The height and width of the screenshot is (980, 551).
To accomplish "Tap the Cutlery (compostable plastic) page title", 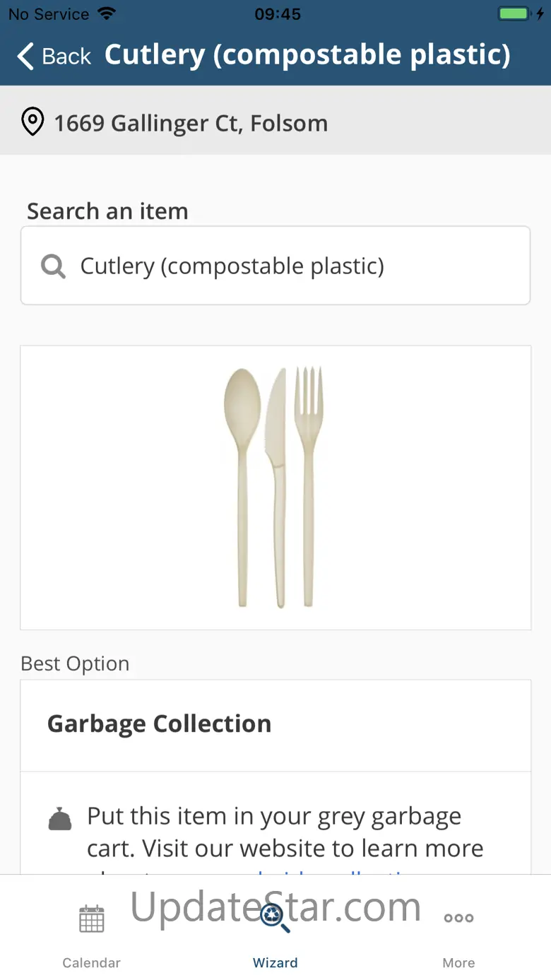I will coord(307,55).
